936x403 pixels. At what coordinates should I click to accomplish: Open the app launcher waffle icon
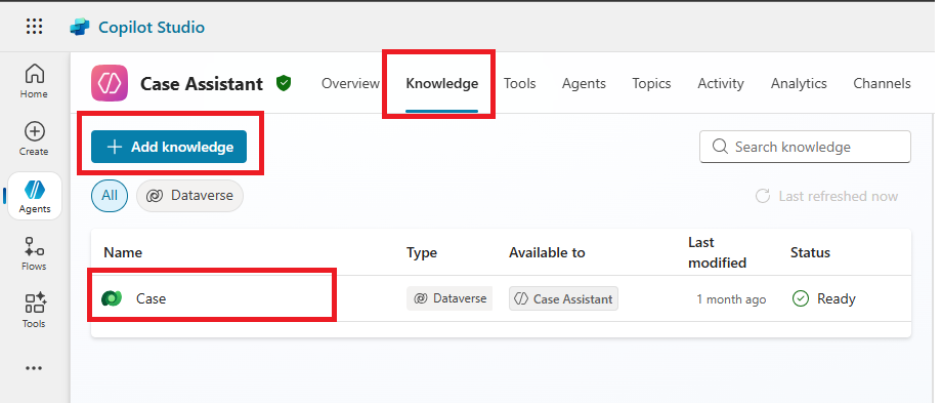pyautogui.click(x=34, y=27)
